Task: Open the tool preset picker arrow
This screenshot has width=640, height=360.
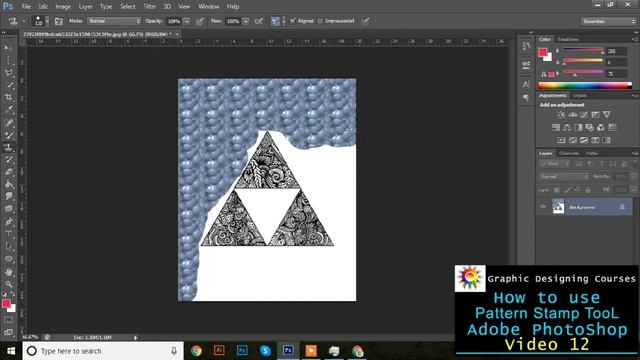Action: [x=24, y=21]
